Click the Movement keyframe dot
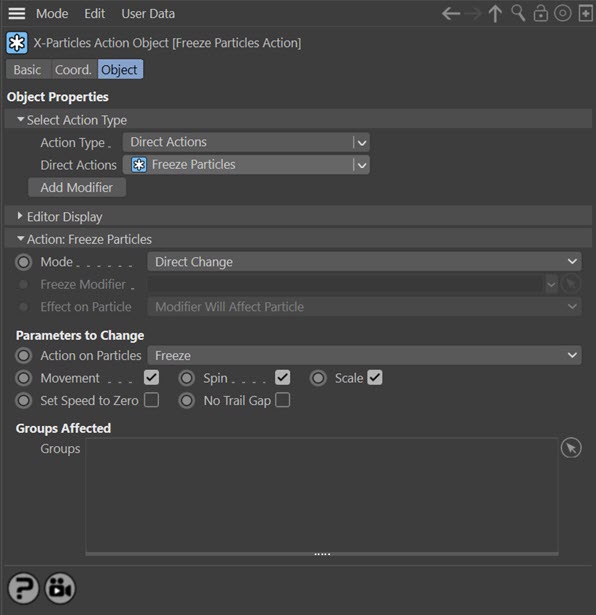596x615 pixels. (x=24, y=378)
